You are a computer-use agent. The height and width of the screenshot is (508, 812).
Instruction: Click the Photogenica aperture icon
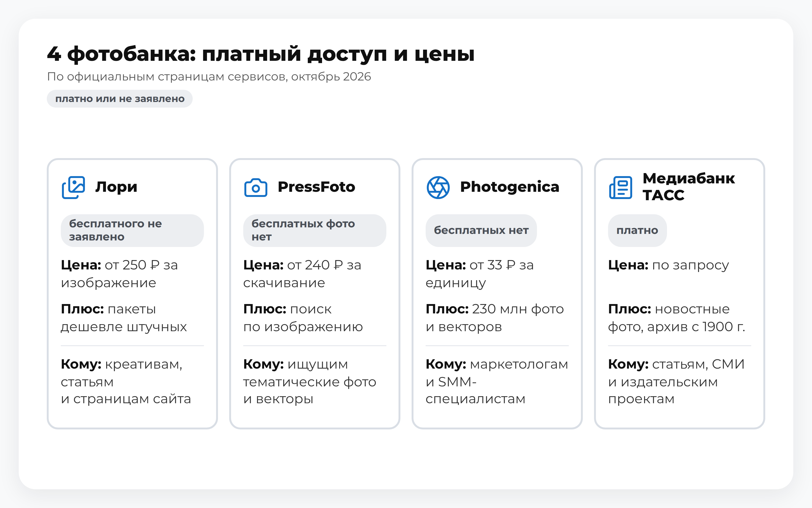point(438,187)
